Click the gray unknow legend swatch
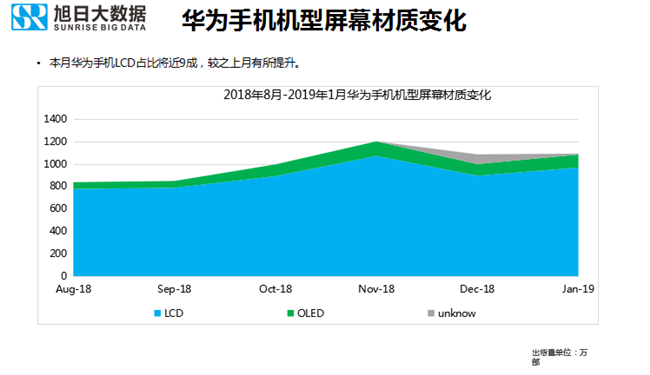The height and width of the screenshot is (375, 650). tap(431, 313)
